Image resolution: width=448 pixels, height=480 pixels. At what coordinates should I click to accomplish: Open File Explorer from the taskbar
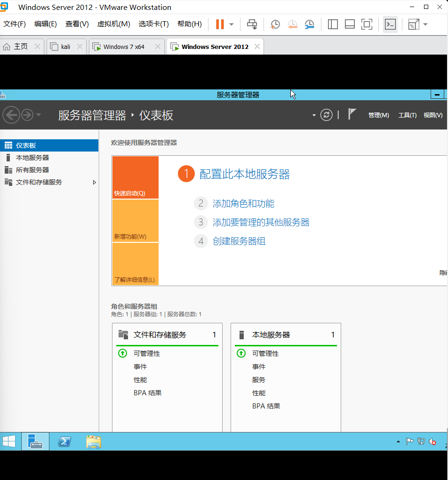pyautogui.click(x=94, y=442)
